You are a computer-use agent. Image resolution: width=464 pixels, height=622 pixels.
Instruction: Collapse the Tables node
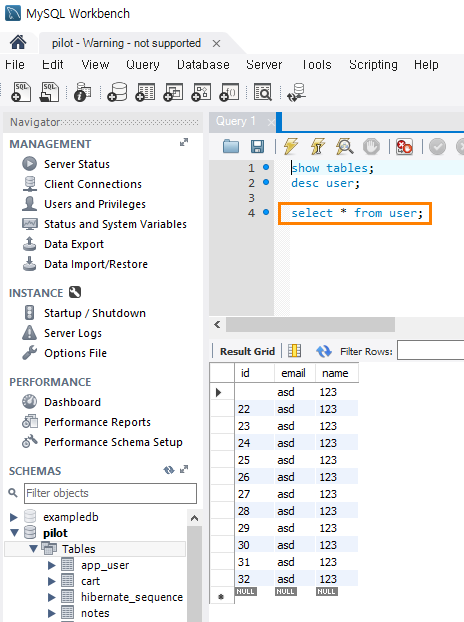(34, 549)
